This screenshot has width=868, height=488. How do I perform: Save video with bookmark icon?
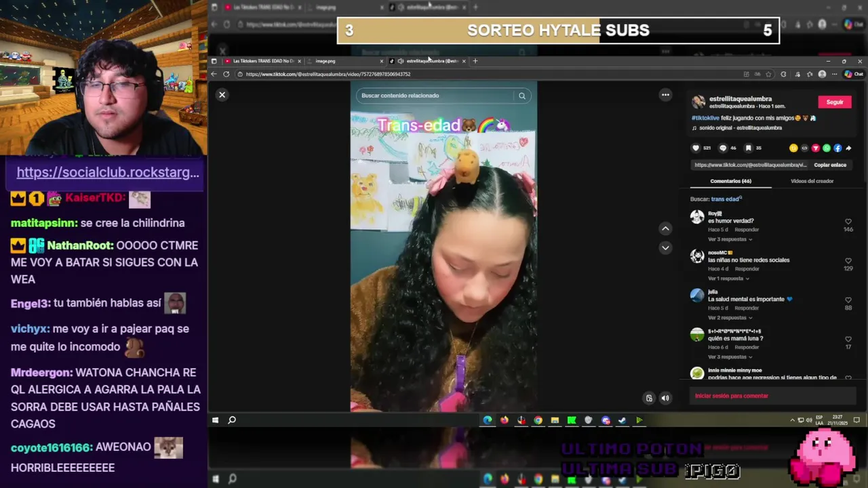point(748,148)
